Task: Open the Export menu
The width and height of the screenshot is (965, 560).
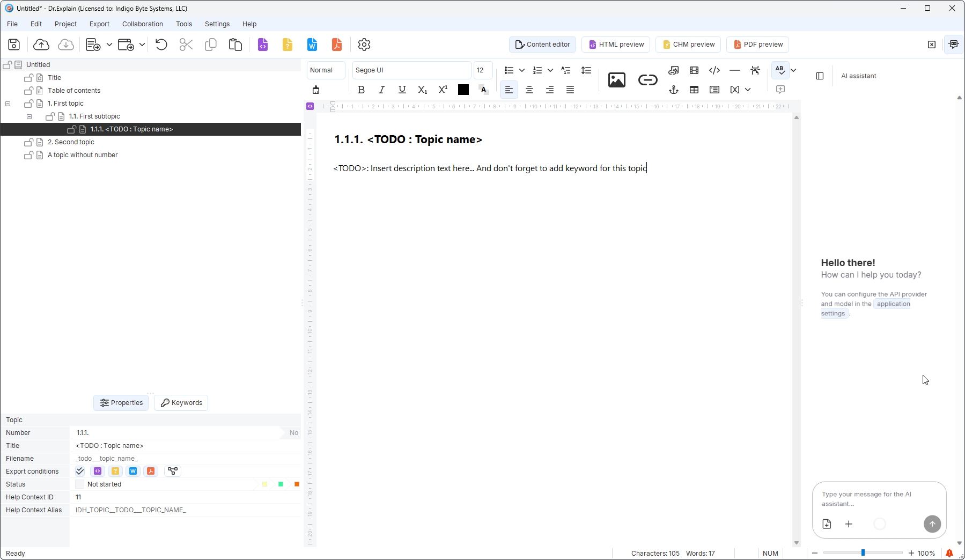Action: (x=99, y=24)
